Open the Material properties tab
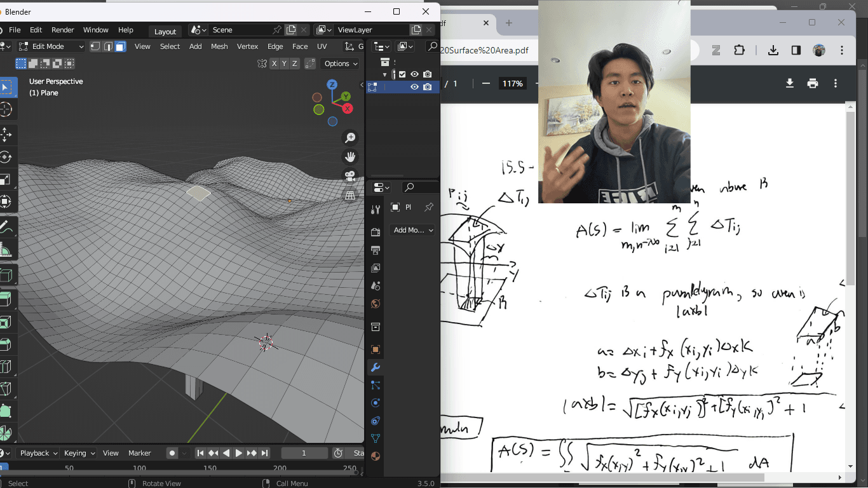Screen dimensions: 868x488 (x=375, y=456)
